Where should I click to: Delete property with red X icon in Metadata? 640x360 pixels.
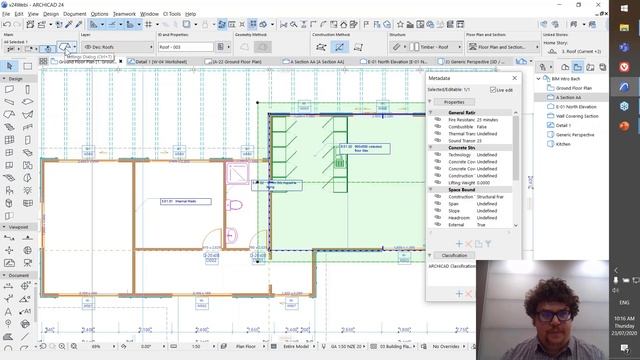(x=468, y=244)
